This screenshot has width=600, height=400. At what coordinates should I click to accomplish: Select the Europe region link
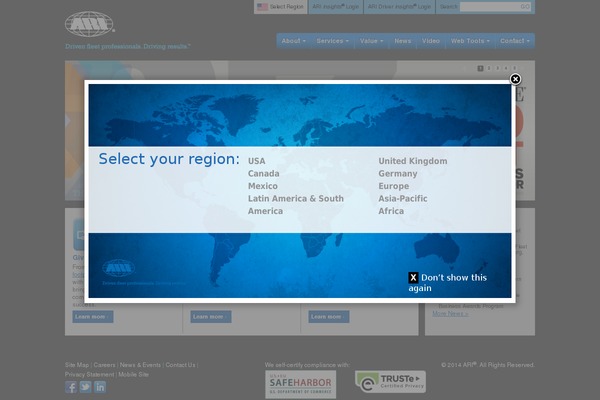point(393,186)
